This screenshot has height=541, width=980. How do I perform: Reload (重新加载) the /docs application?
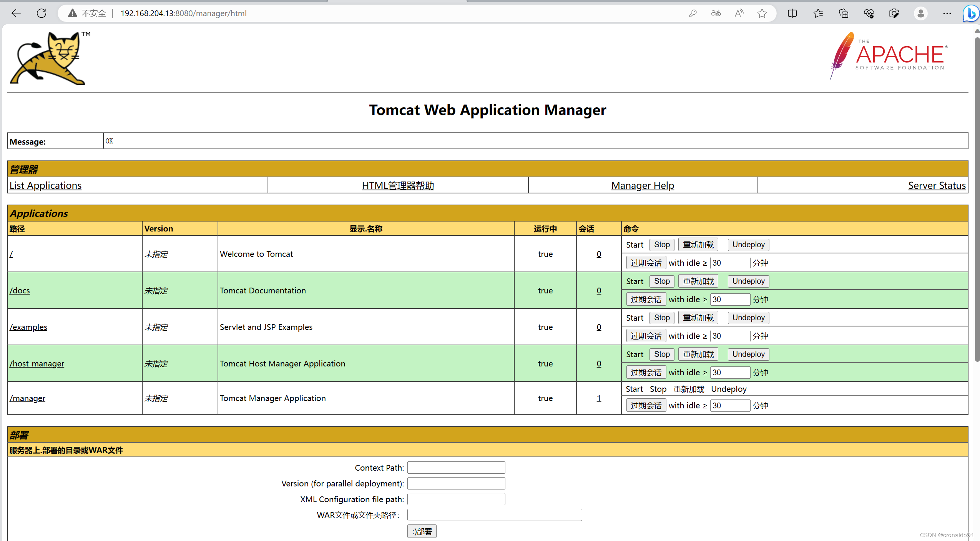coord(698,281)
